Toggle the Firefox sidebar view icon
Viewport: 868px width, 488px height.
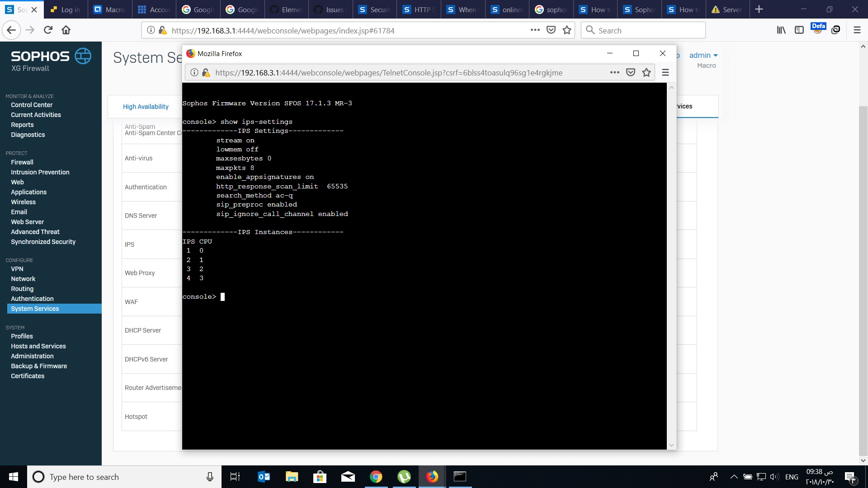click(x=799, y=30)
